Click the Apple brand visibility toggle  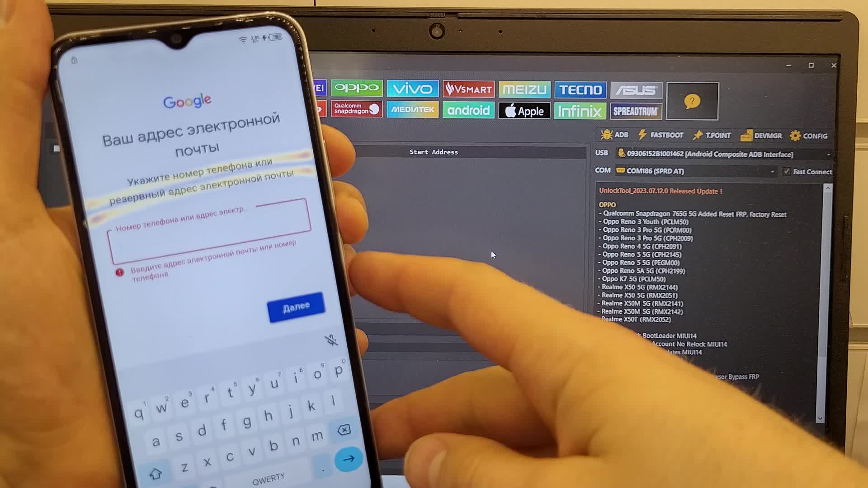pyautogui.click(x=524, y=110)
